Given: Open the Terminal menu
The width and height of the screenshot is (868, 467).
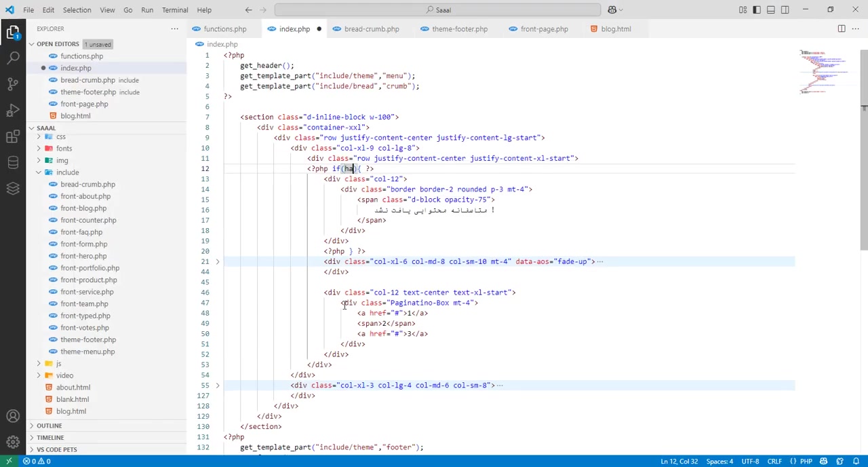Looking at the screenshot, I should [174, 10].
